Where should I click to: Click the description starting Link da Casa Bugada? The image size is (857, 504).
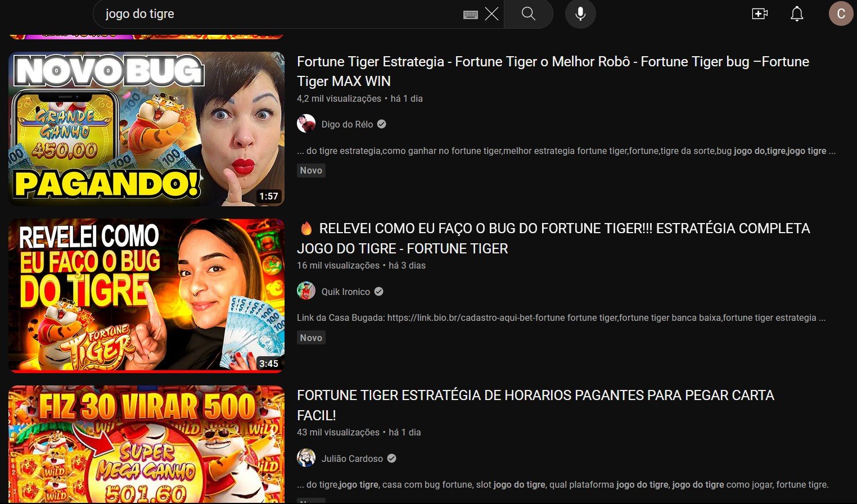pyautogui.click(x=561, y=317)
